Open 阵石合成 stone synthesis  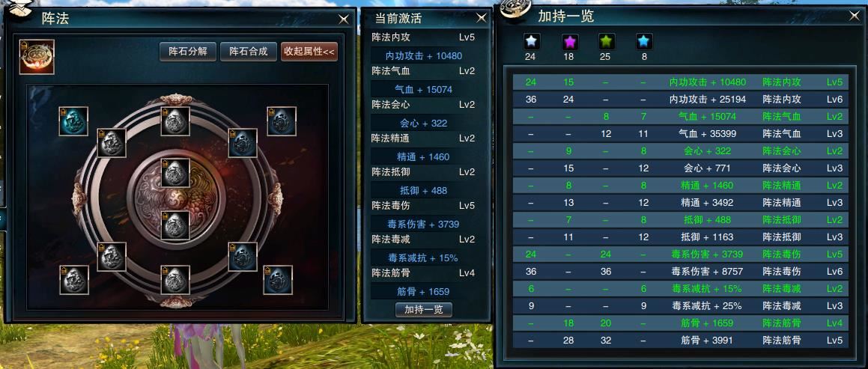pyautogui.click(x=249, y=52)
